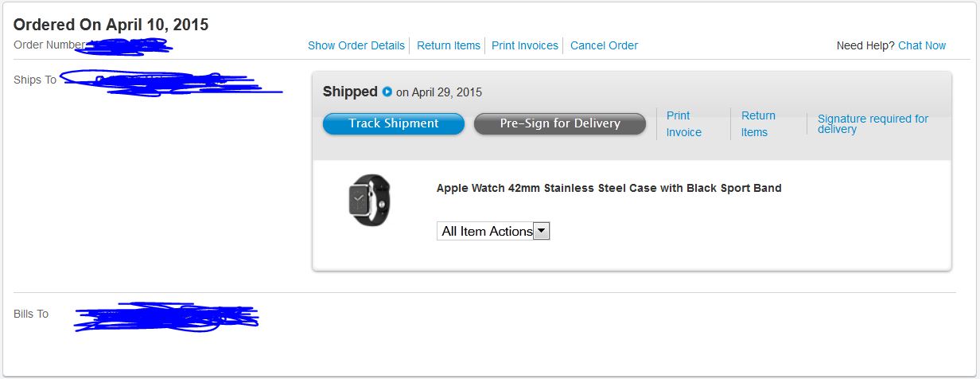Click the Need Help? text

pyautogui.click(x=865, y=45)
